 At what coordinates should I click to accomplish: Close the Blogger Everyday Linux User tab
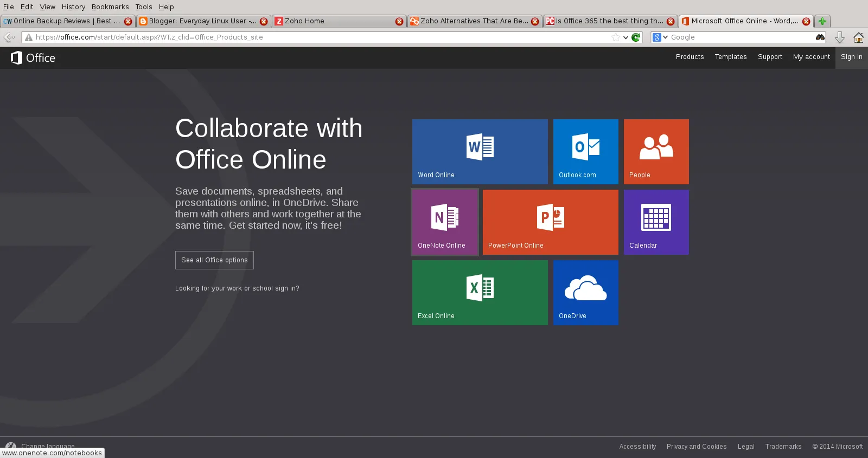(264, 21)
